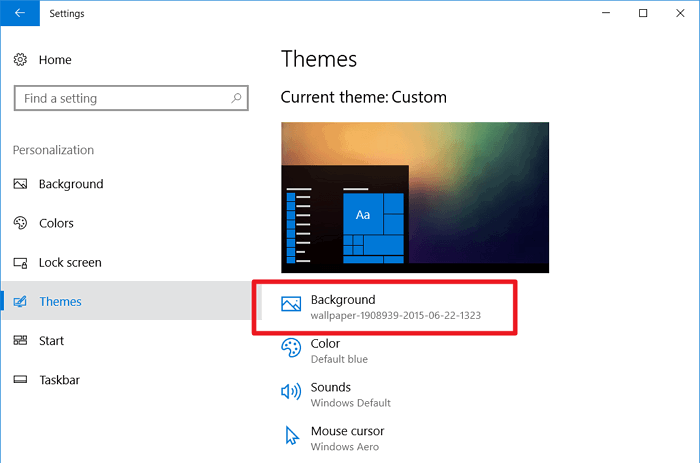Go back using the Settings back arrow

pyautogui.click(x=20, y=13)
